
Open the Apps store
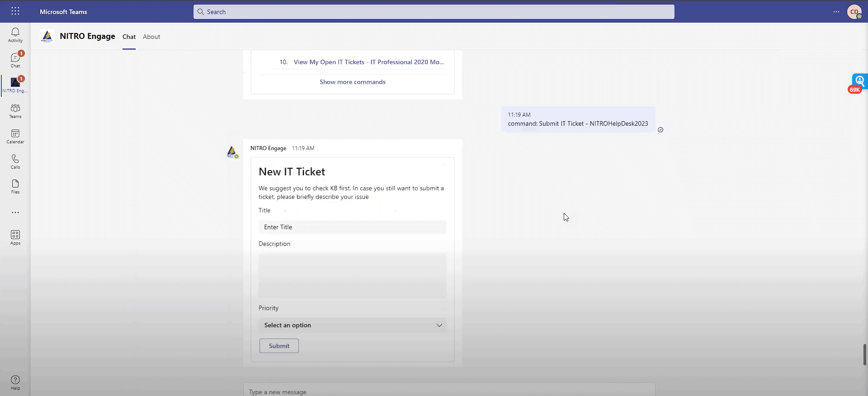15,237
